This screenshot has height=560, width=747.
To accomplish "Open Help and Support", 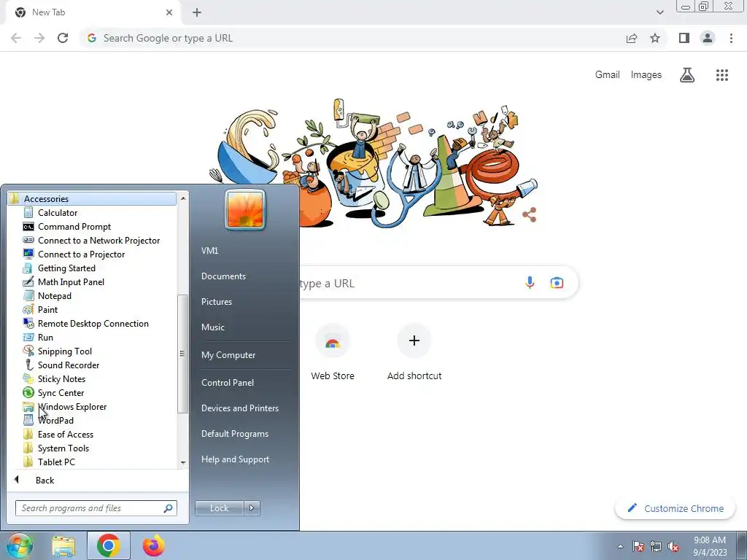I will point(235,459).
